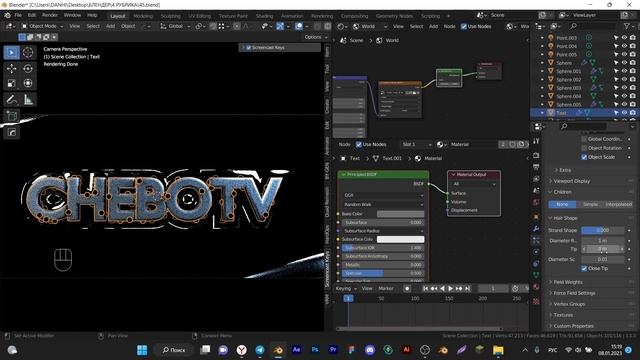This screenshot has width=640, height=360.
Task: Click the Outliner search field
Action: 592,26
